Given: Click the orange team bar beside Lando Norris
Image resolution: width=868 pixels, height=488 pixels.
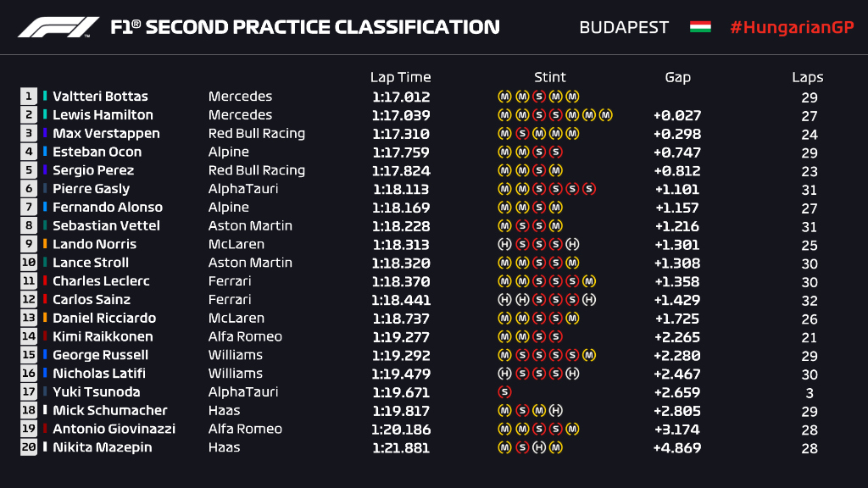Looking at the screenshot, I should coord(45,244).
